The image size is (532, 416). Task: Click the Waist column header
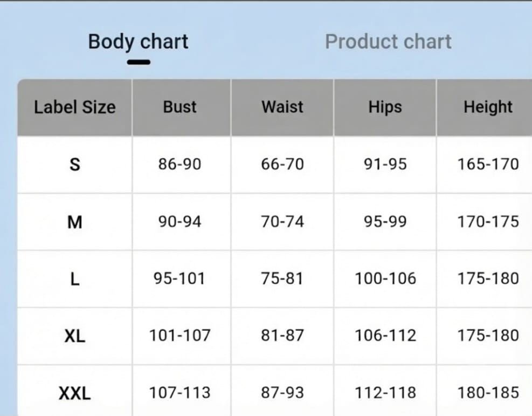point(282,107)
